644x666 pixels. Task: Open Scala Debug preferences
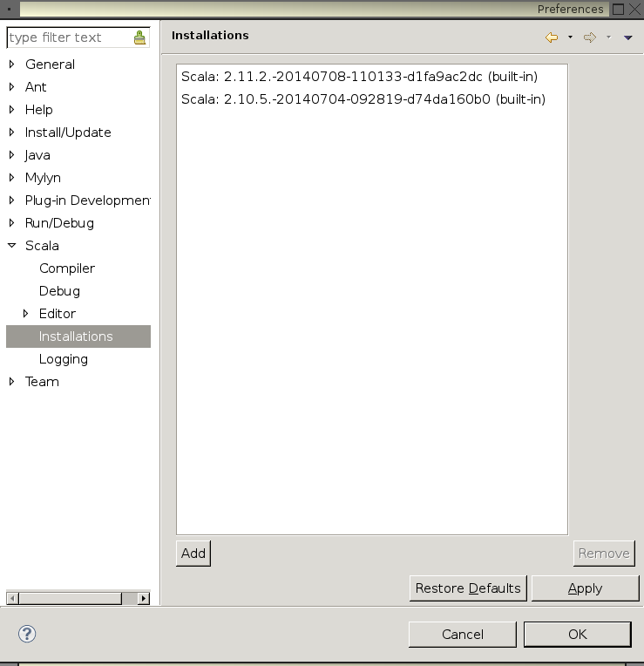point(59,291)
